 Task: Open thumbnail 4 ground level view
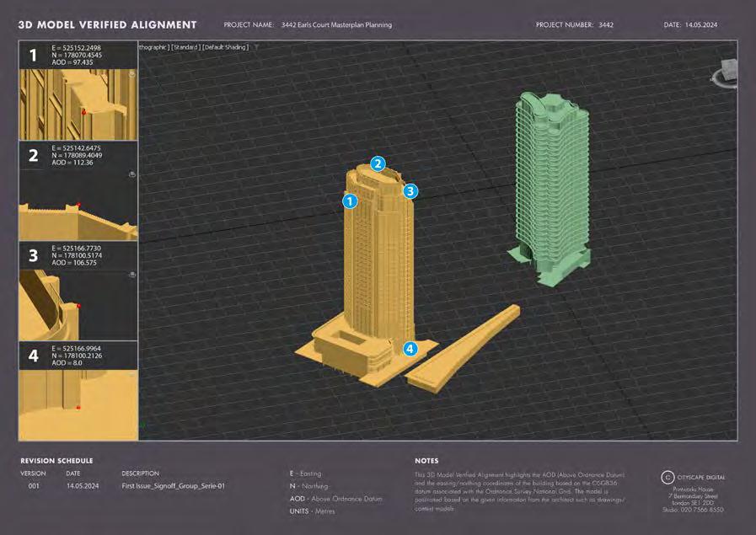pos(78,405)
